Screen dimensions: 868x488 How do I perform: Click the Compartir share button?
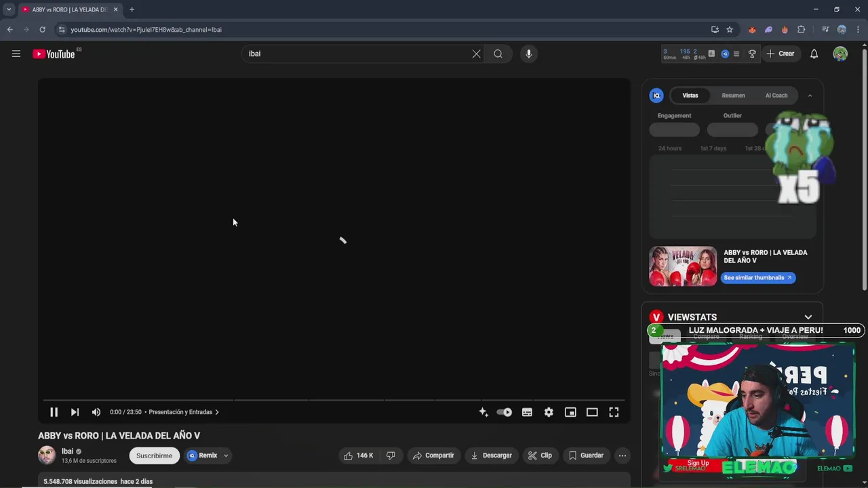click(433, 455)
